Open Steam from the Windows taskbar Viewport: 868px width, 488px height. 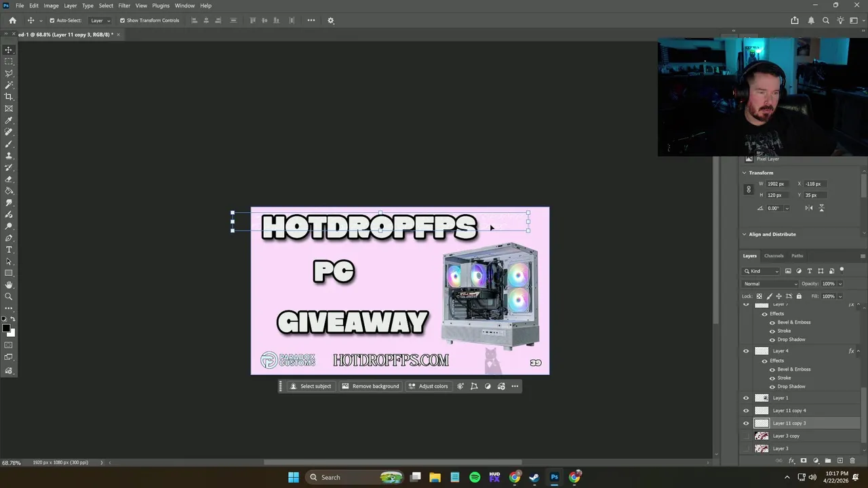point(534,477)
